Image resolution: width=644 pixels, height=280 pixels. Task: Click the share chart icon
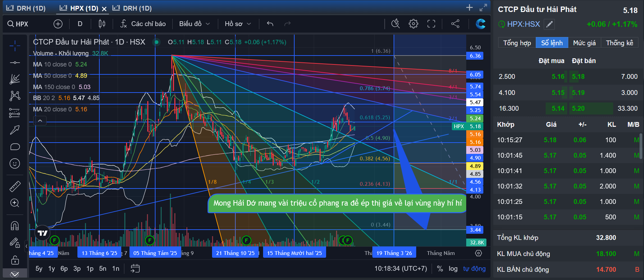coord(455,24)
